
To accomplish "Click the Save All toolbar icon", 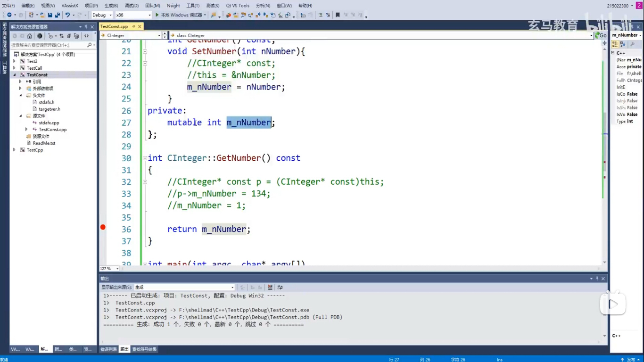I will tap(57, 15).
